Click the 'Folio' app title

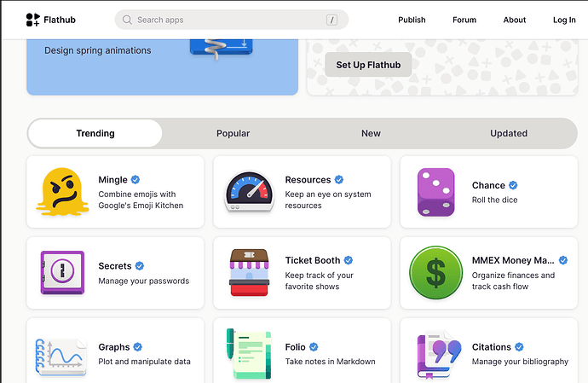coord(295,347)
